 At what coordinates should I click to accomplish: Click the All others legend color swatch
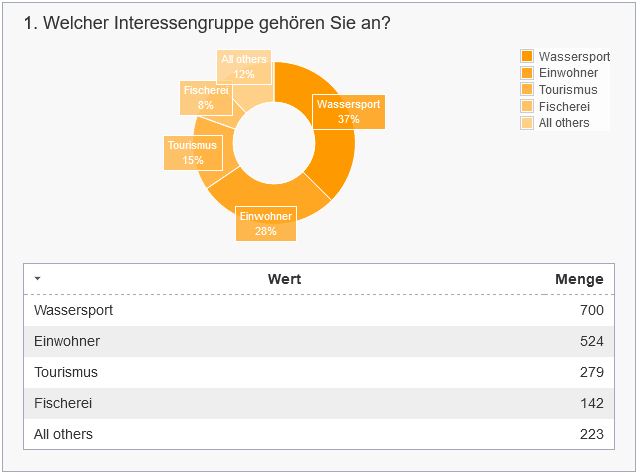point(527,123)
